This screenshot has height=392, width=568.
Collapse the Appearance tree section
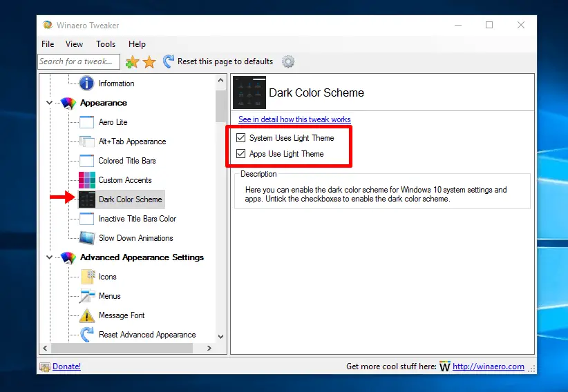coord(49,103)
